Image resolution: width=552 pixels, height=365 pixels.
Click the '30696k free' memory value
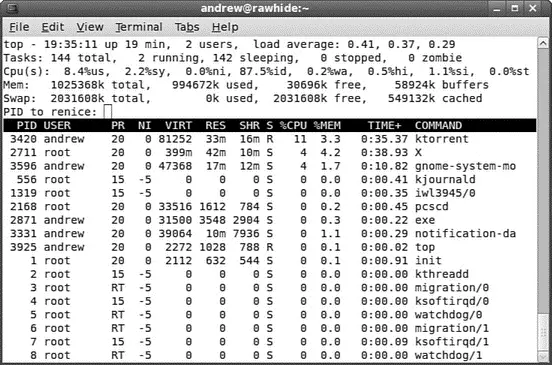(324, 85)
